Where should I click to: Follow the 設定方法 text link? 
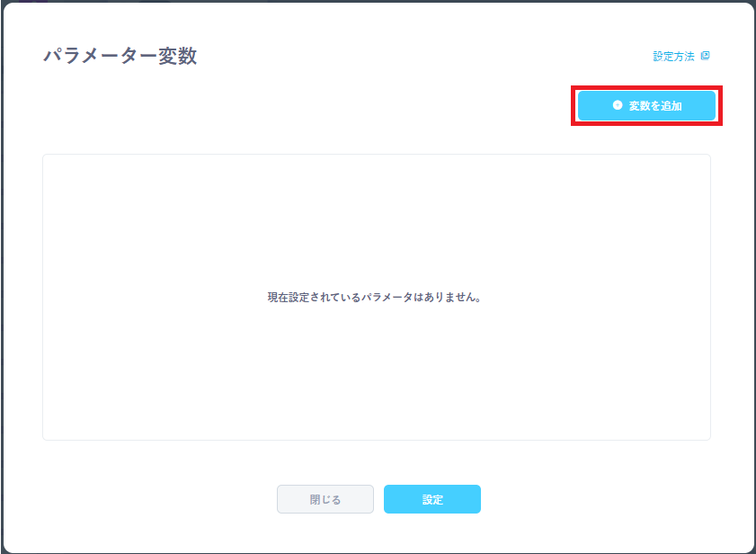(x=673, y=56)
